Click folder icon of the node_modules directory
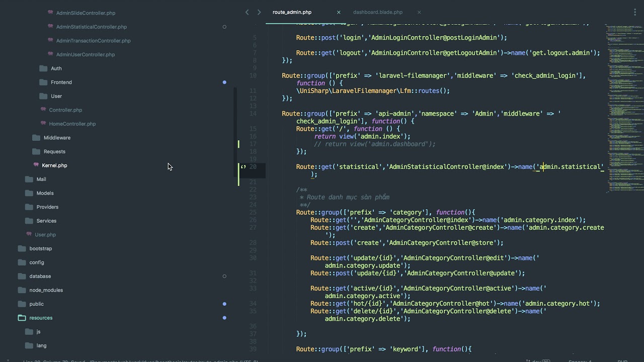The height and width of the screenshot is (362, 644). 22,290
